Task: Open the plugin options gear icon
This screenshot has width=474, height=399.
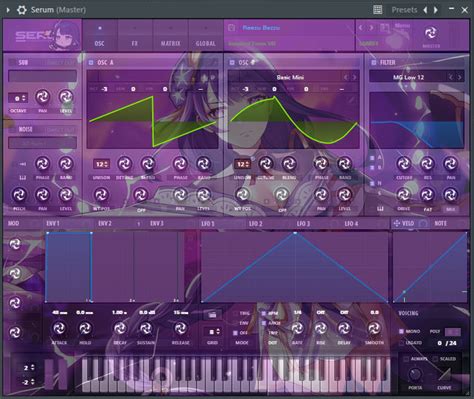Action: 22,10
